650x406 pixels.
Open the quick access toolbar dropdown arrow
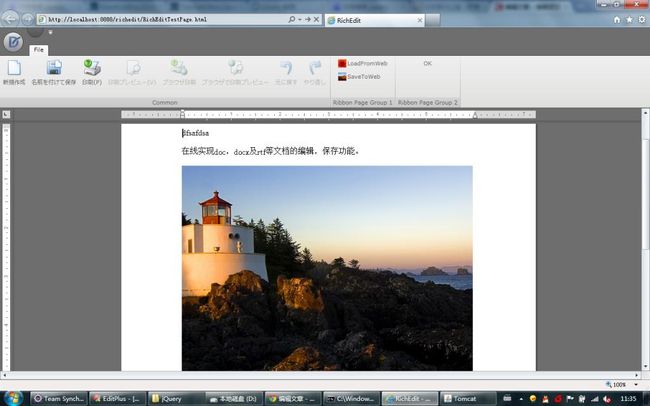[51, 32]
